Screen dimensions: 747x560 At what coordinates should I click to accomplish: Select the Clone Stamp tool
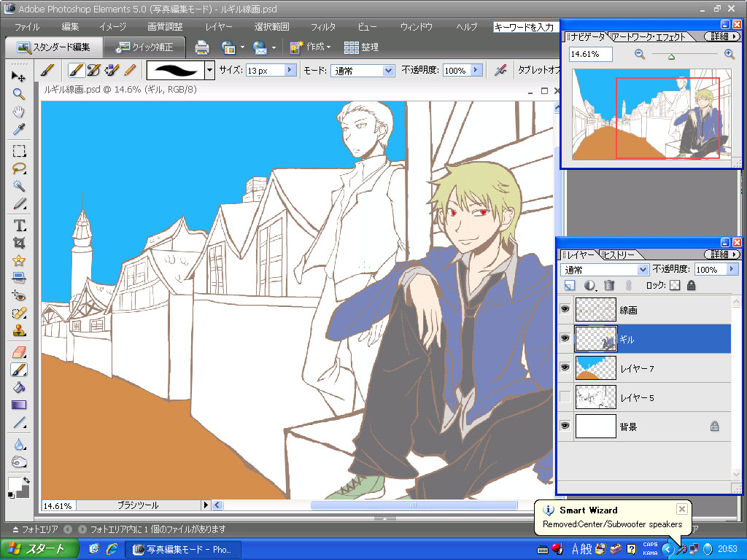[18, 330]
